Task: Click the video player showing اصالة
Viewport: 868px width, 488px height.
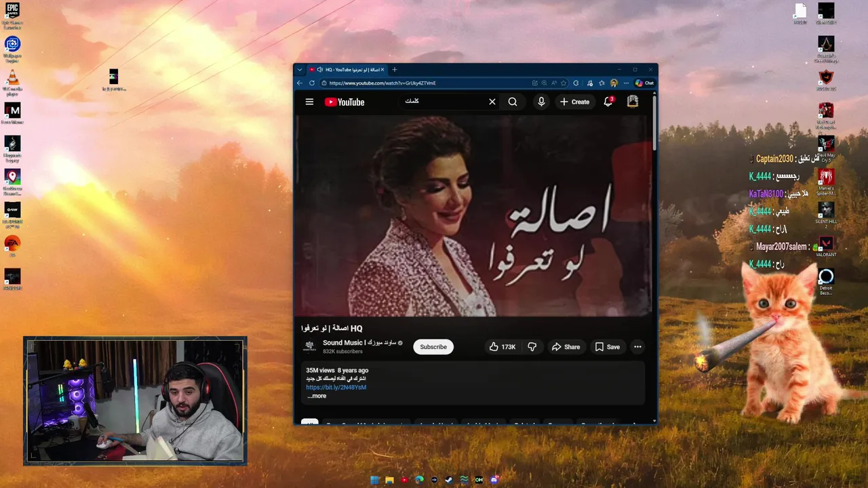Action: tap(475, 216)
